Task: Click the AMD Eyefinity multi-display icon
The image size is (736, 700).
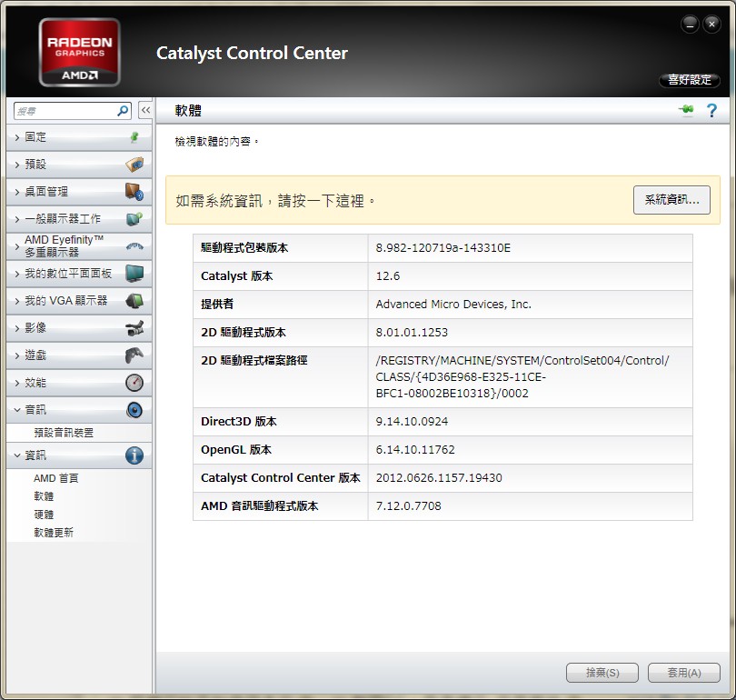Action: pyautogui.click(x=134, y=246)
